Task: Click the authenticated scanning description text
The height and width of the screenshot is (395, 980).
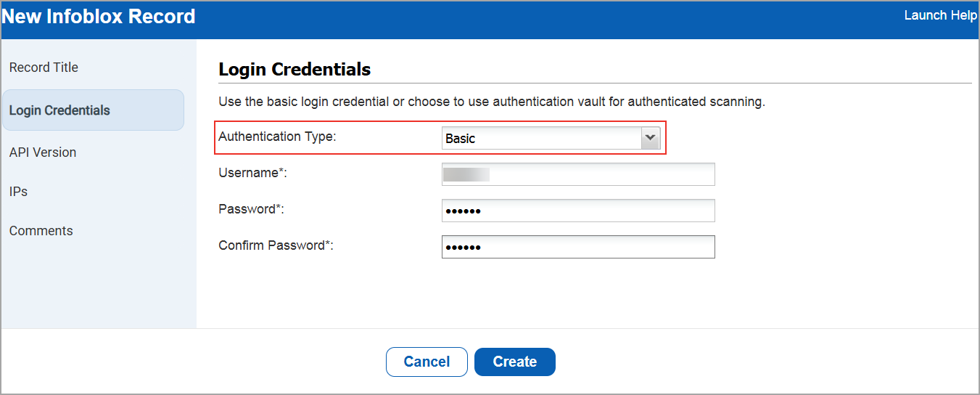Action: tap(492, 102)
